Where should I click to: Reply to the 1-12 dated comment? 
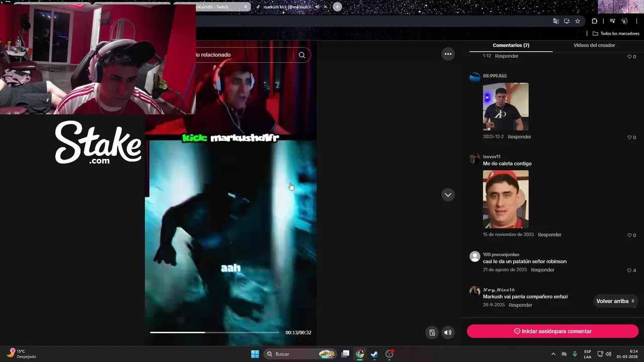[x=507, y=56]
